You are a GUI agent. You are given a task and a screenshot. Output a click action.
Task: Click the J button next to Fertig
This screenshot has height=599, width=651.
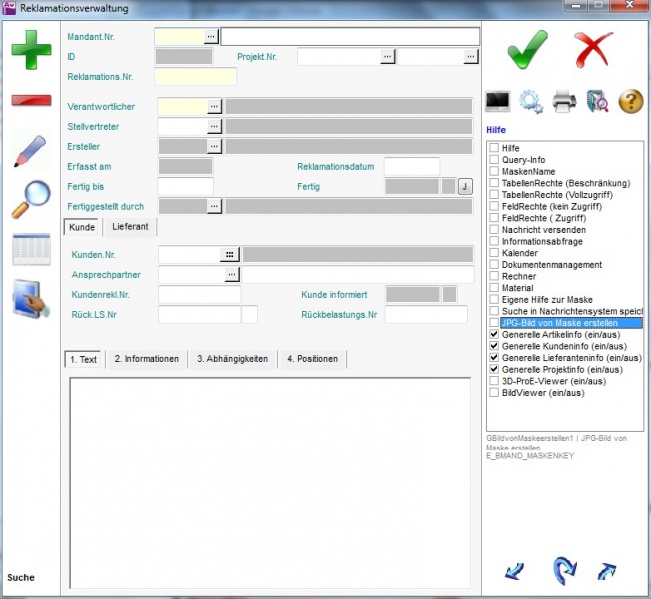point(464,186)
